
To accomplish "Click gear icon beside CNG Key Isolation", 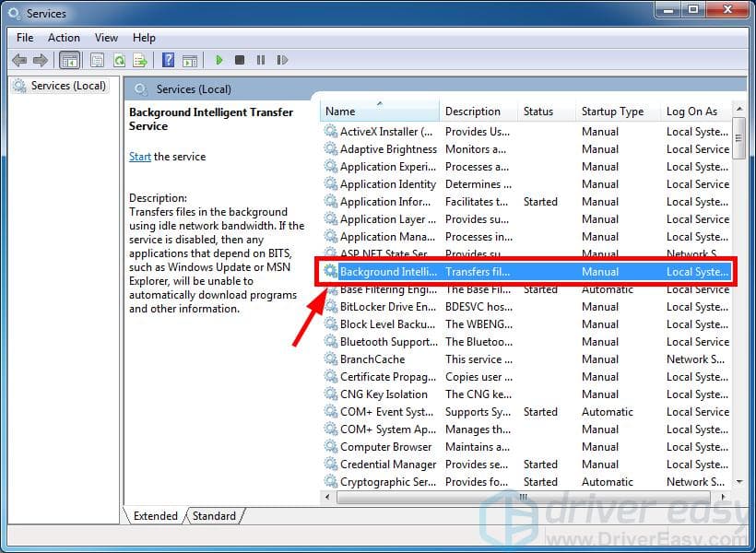I will 330,394.
